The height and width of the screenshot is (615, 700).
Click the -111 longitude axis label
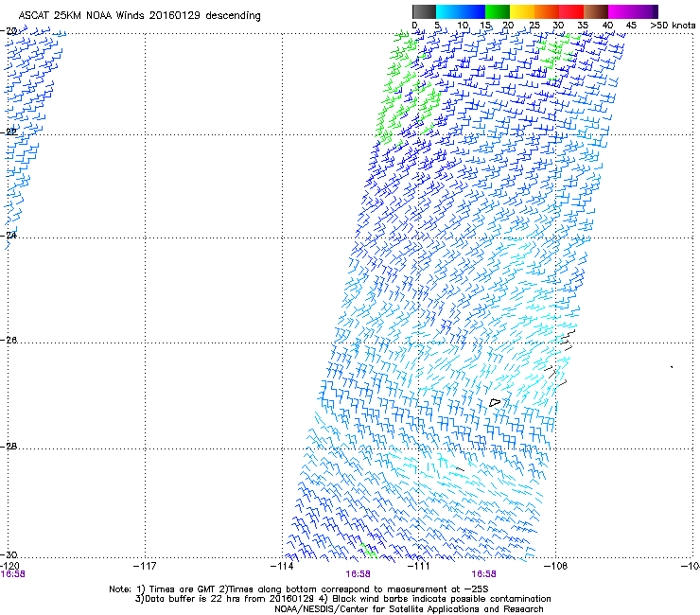(419, 566)
